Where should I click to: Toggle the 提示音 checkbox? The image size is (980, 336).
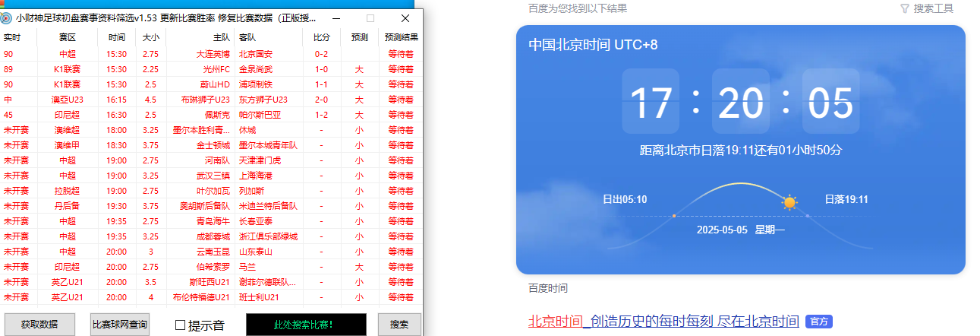pos(180,325)
